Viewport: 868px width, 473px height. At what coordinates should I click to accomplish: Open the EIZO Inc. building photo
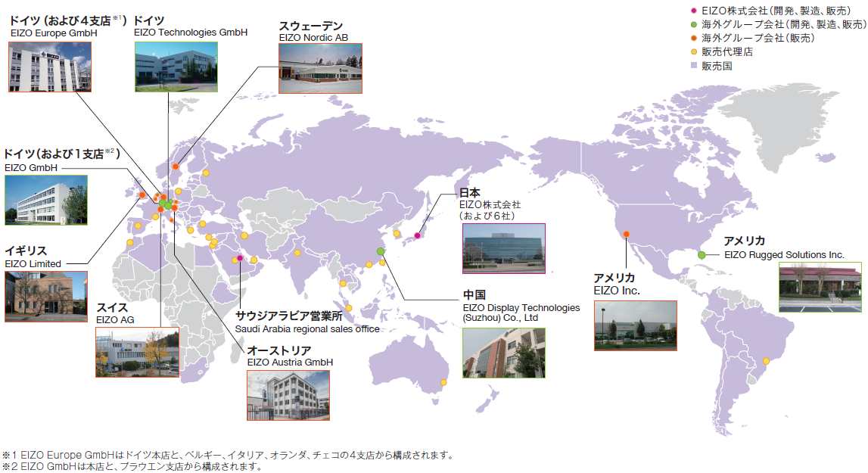click(x=636, y=325)
